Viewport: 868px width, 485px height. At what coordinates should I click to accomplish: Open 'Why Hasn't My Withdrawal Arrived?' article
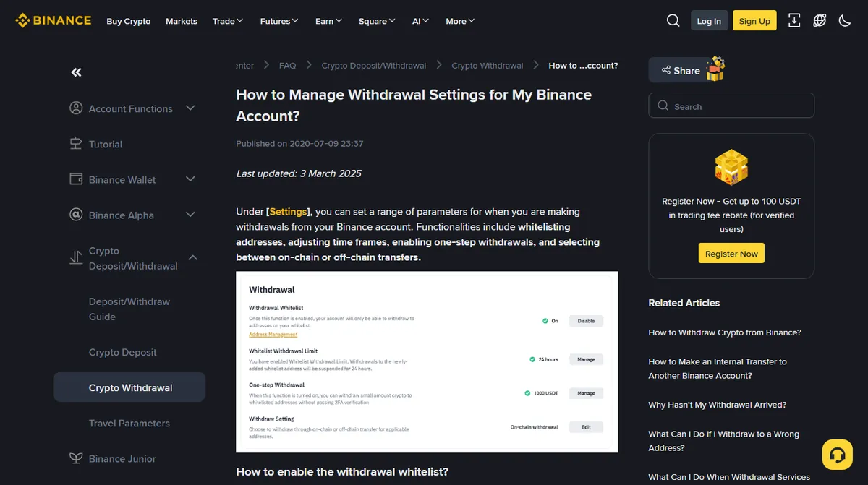click(x=718, y=405)
